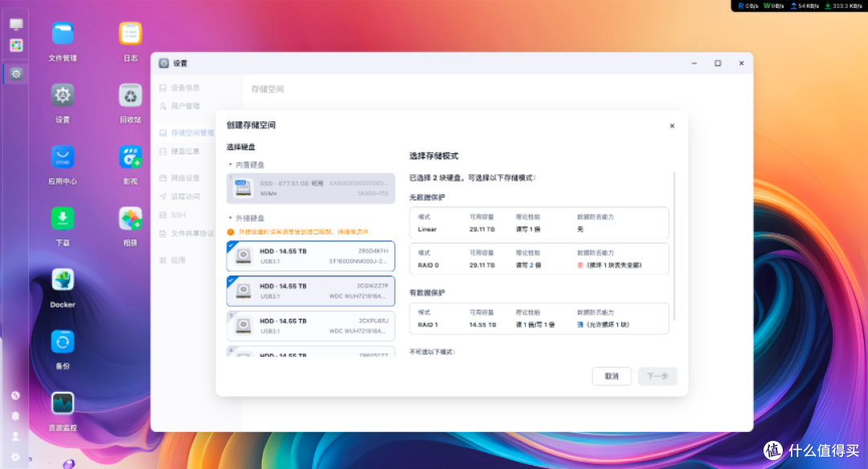Choose the Linear storage mode
This screenshot has height=469, width=868.
point(539,223)
